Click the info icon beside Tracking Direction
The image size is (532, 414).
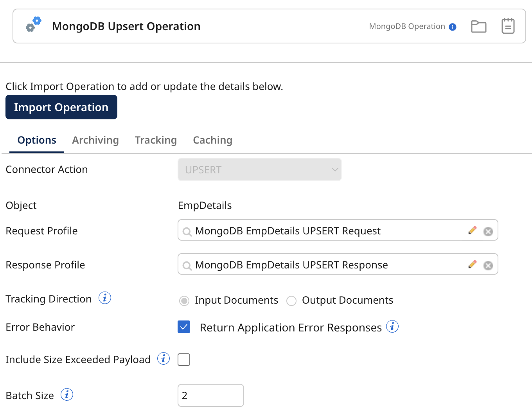coord(104,298)
